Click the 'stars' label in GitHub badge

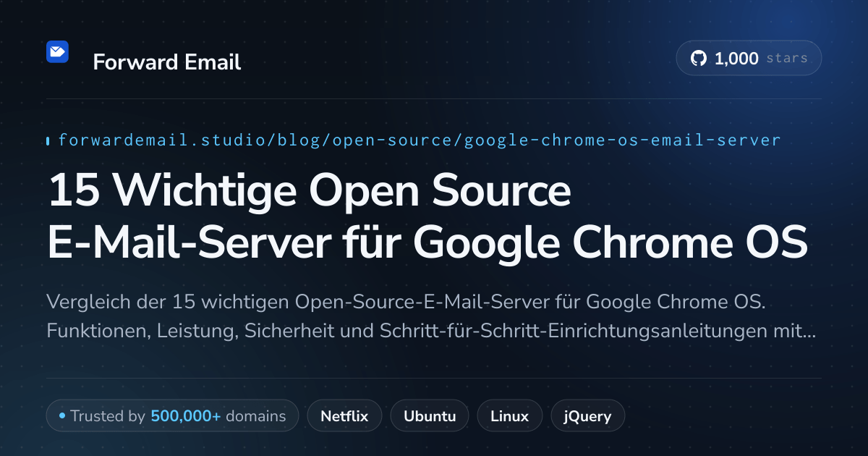point(787,59)
